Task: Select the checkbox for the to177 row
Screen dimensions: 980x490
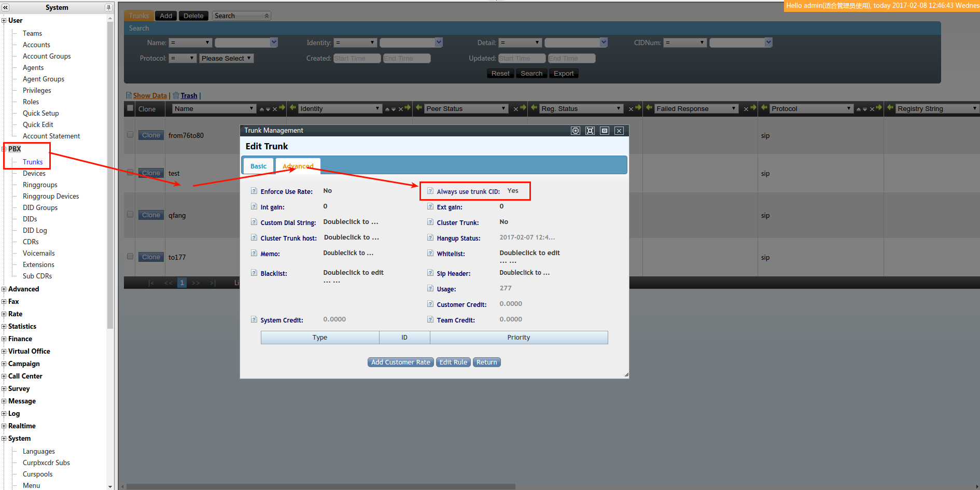Action: (x=130, y=256)
